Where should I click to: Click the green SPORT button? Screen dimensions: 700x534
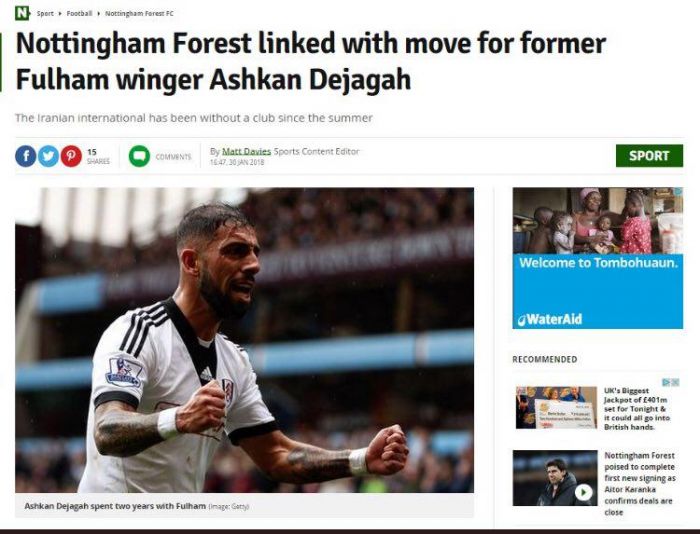[649, 155]
